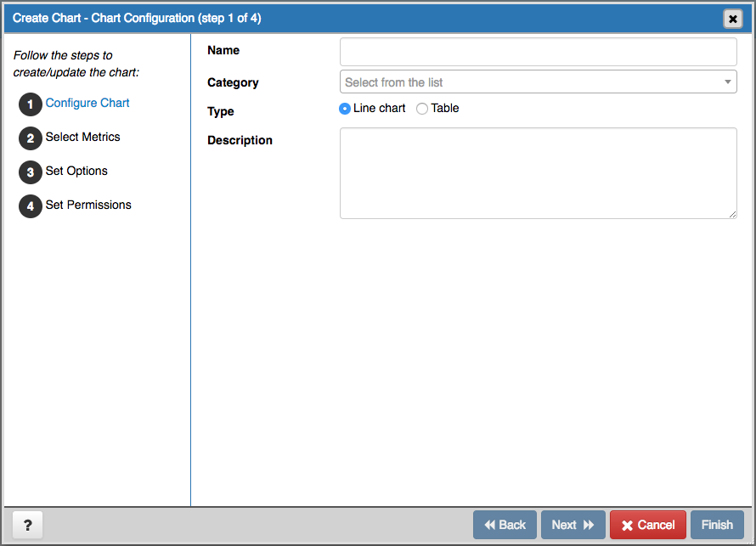Screen dimensions: 756x546
Task: Click the red Cancel button
Action: click(x=648, y=525)
